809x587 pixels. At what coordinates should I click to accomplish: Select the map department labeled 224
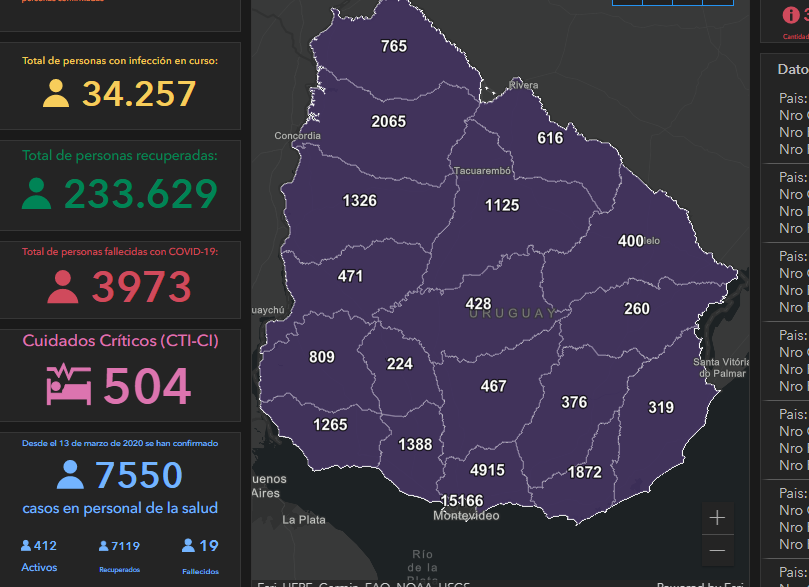[400, 364]
